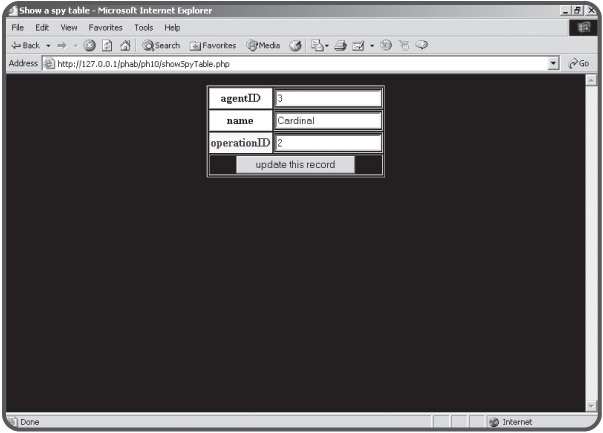603x433 pixels.
Task: Click the Forward arrow button
Action: coord(64,45)
